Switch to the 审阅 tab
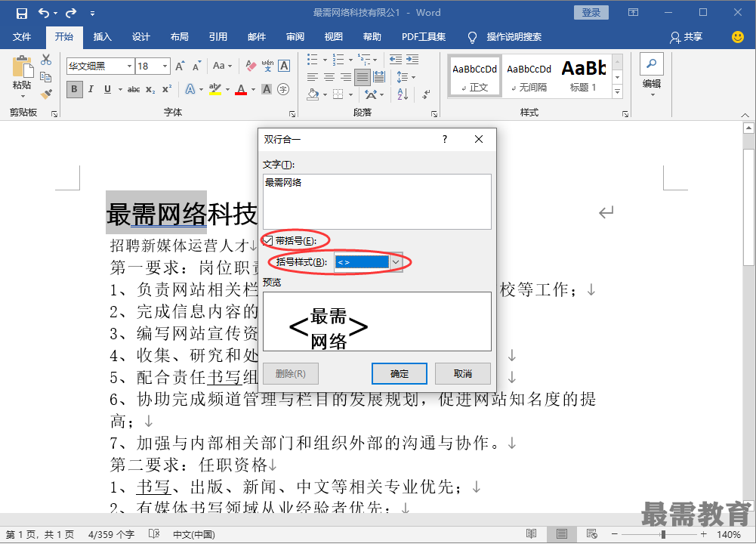This screenshot has width=756, height=544. pos(295,37)
